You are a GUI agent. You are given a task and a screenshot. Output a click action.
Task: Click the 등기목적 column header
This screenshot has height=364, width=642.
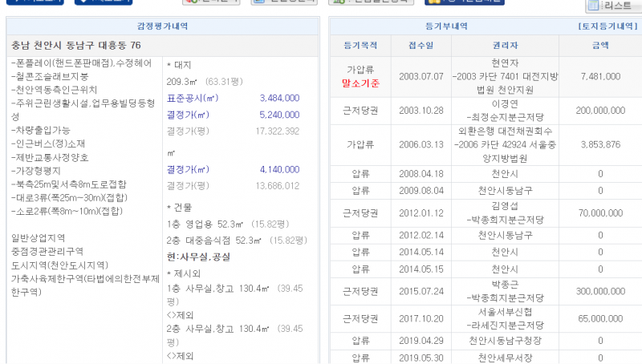tap(361, 47)
